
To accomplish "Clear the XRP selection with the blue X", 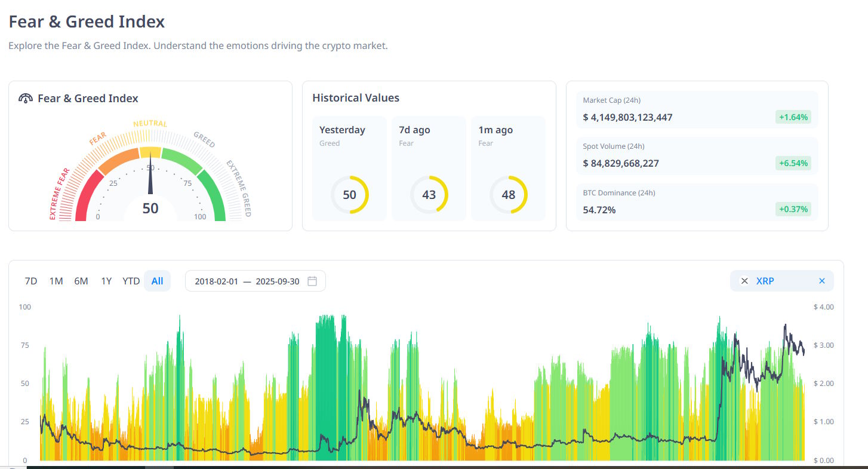I will pos(821,281).
